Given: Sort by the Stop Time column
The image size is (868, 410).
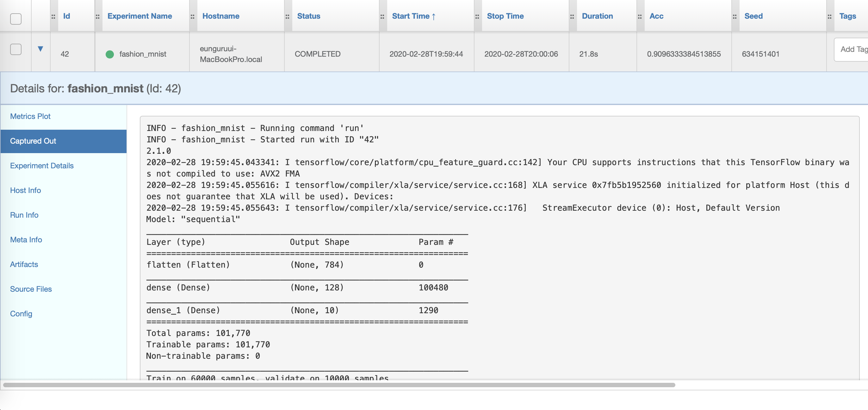Looking at the screenshot, I should click(x=505, y=16).
